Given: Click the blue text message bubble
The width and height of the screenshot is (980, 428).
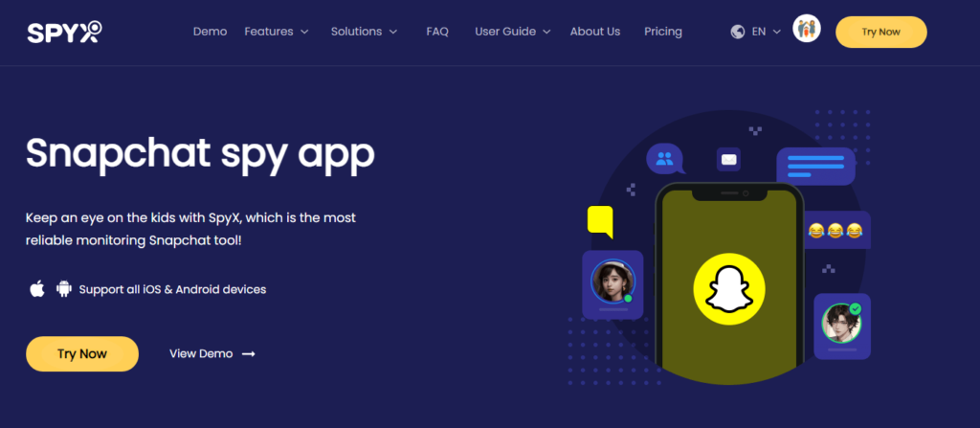Looking at the screenshot, I should [x=815, y=167].
